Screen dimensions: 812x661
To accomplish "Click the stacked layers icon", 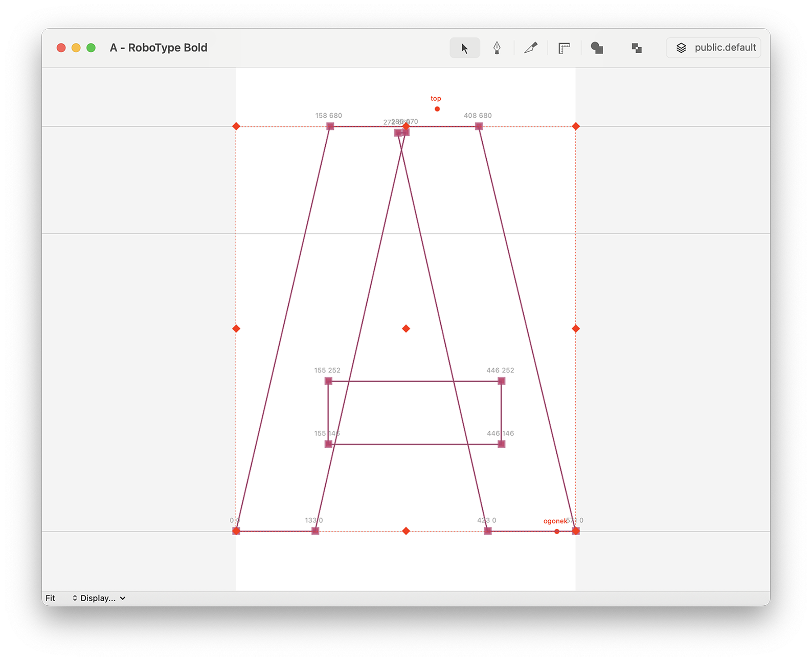I will click(x=681, y=48).
